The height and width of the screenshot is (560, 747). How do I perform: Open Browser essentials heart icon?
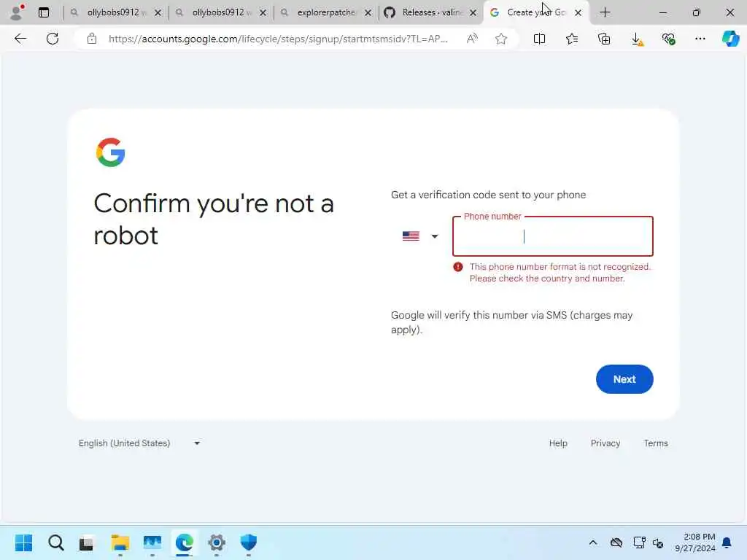(668, 39)
